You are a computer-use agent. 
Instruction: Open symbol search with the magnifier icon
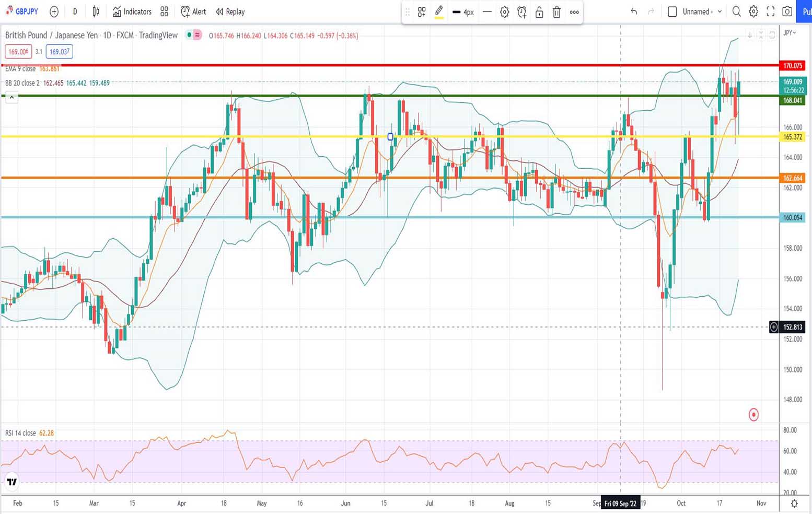pyautogui.click(x=736, y=11)
